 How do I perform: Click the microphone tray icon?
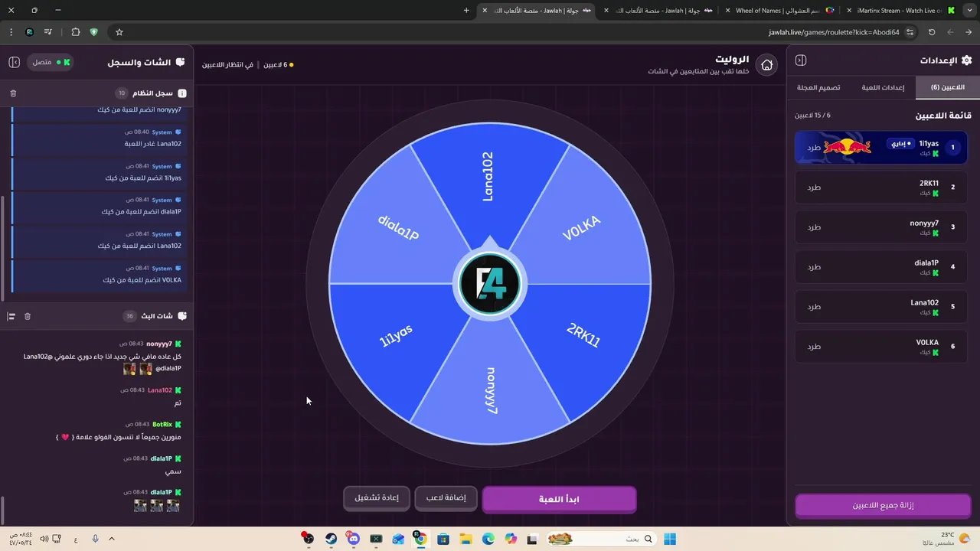click(x=95, y=540)
